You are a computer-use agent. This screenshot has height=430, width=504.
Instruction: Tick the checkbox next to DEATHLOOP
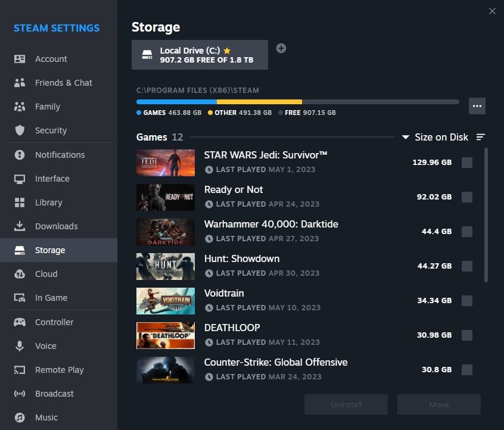[467, 335]
